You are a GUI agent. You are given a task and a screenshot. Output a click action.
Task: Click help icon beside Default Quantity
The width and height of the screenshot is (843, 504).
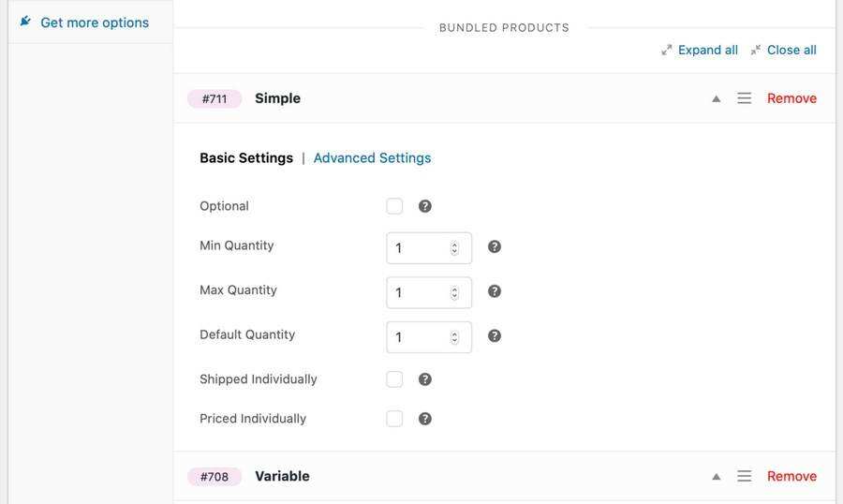click(495, 335)
